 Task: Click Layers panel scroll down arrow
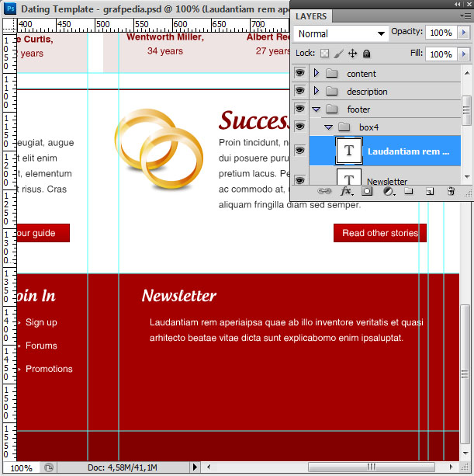467,177
